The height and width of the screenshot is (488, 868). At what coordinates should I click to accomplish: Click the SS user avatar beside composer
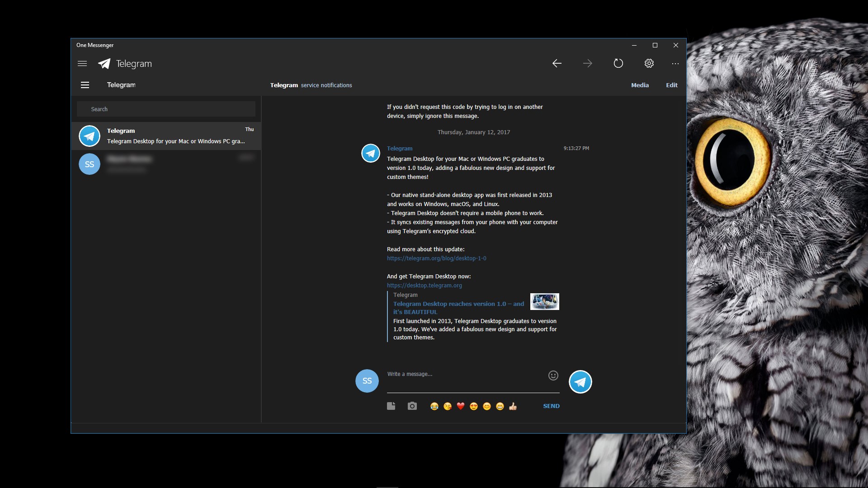(367, 381)
